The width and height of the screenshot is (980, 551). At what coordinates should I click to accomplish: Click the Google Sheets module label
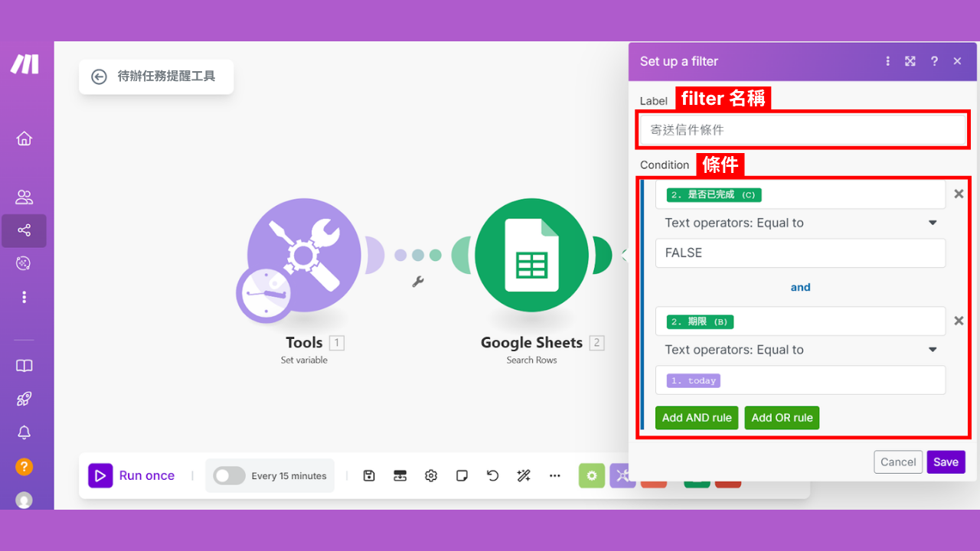coord(531,343)
